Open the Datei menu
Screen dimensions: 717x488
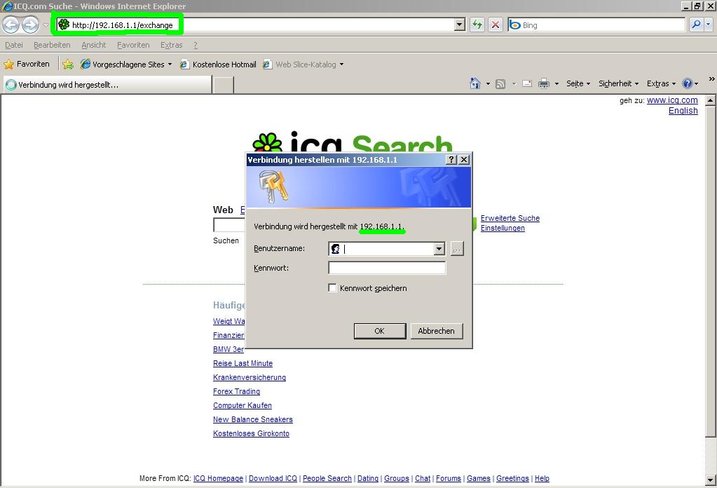tap(14, 45)
